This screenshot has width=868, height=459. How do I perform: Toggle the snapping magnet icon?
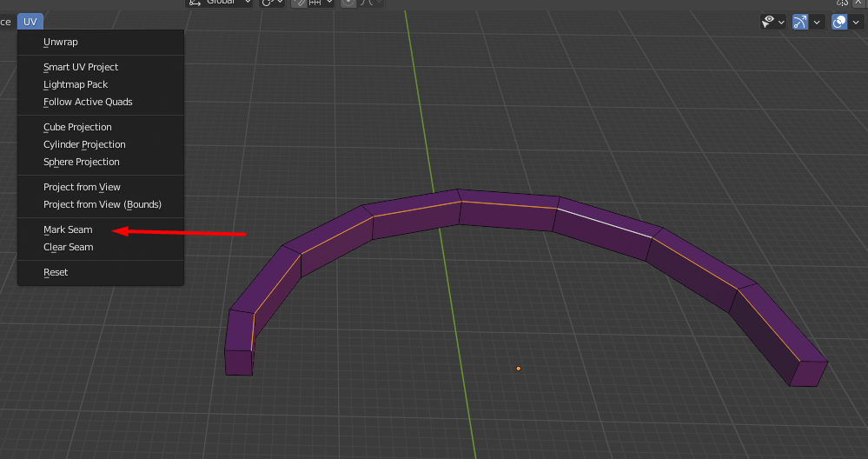pyautogui.click(x=300, y=3)
